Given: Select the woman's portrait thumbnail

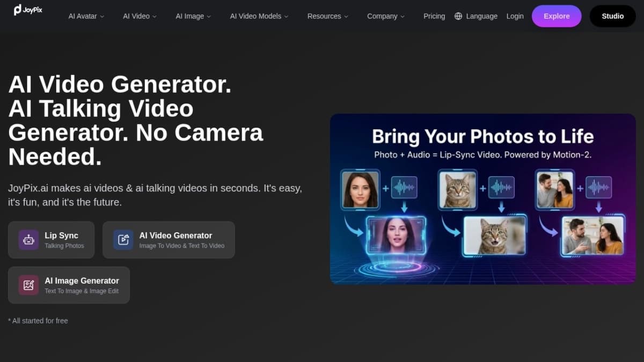Looking at the screenshot, I should (x=360, y=189).
